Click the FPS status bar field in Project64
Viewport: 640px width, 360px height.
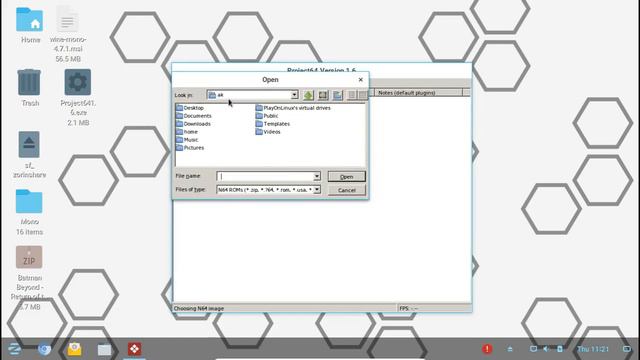[x=434, y=309]
